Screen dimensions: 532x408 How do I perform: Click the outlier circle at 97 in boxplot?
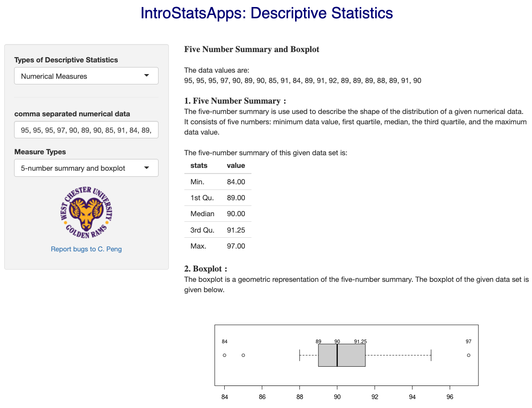tap(469, 355)
